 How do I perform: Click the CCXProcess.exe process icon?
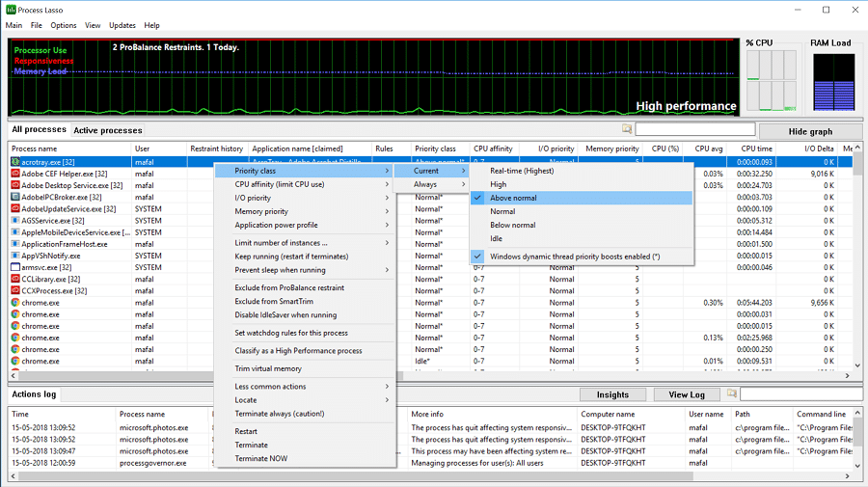click(x=15, y=290)
